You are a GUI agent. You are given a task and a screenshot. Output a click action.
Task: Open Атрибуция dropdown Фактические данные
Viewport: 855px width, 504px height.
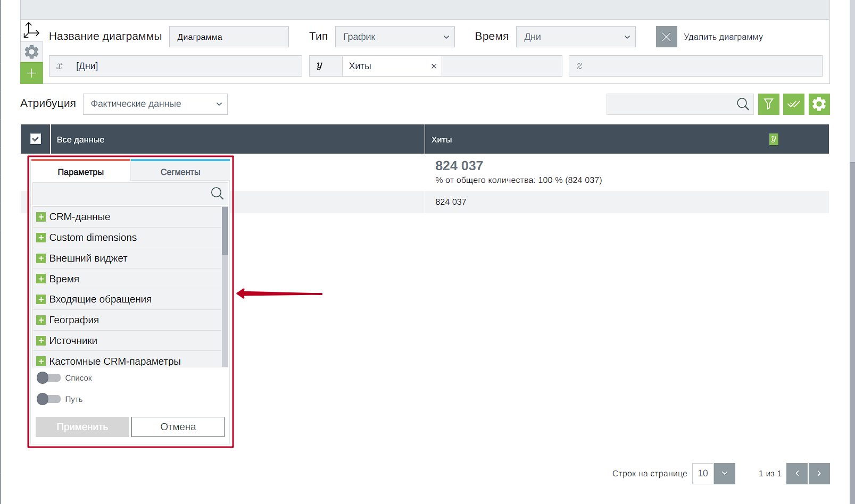155,104
